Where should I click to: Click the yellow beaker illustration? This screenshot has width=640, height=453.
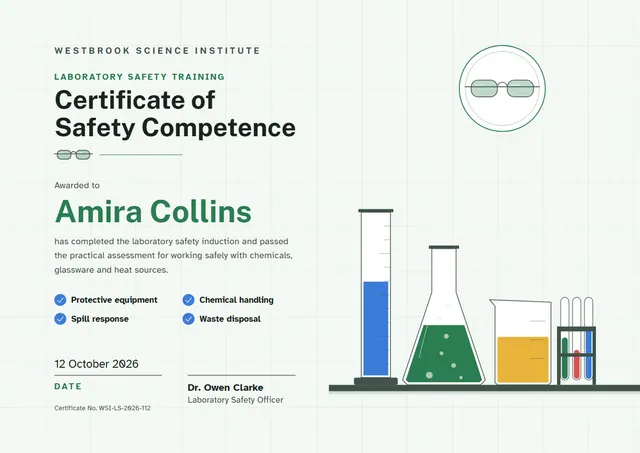521,342
